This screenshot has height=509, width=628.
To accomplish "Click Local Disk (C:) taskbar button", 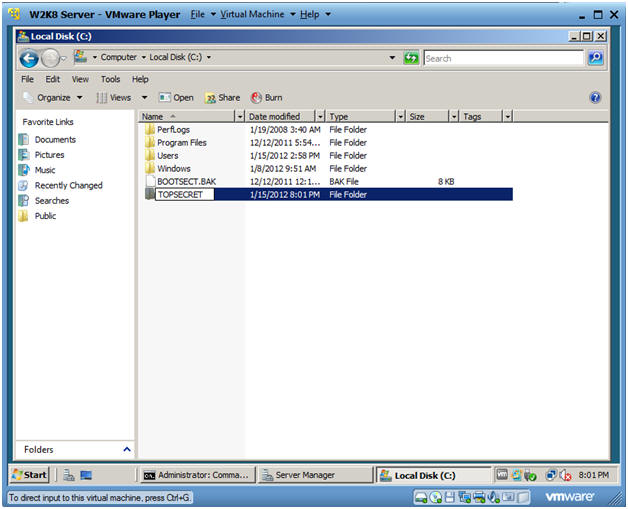I will (x=433, y=475).
